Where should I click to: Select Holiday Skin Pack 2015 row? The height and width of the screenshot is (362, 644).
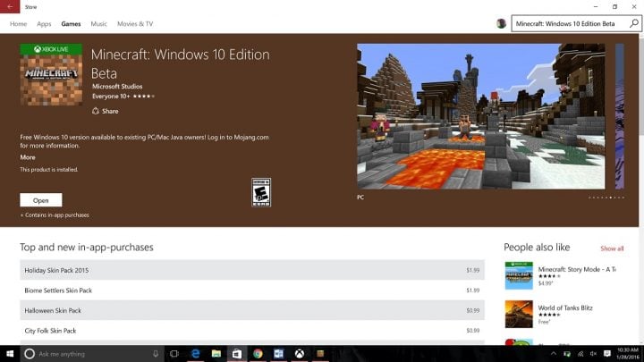(x=252, y=270)
